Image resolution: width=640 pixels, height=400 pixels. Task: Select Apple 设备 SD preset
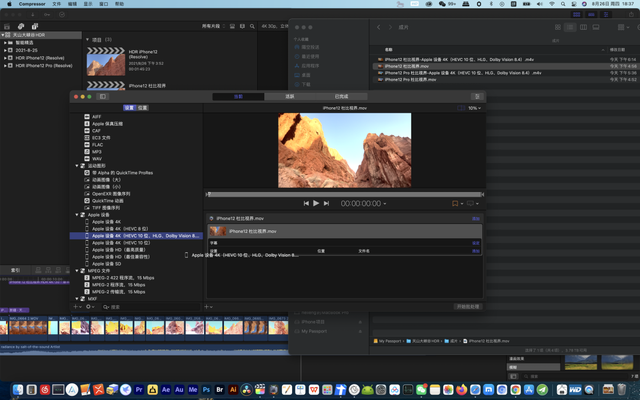coord(106,264)
